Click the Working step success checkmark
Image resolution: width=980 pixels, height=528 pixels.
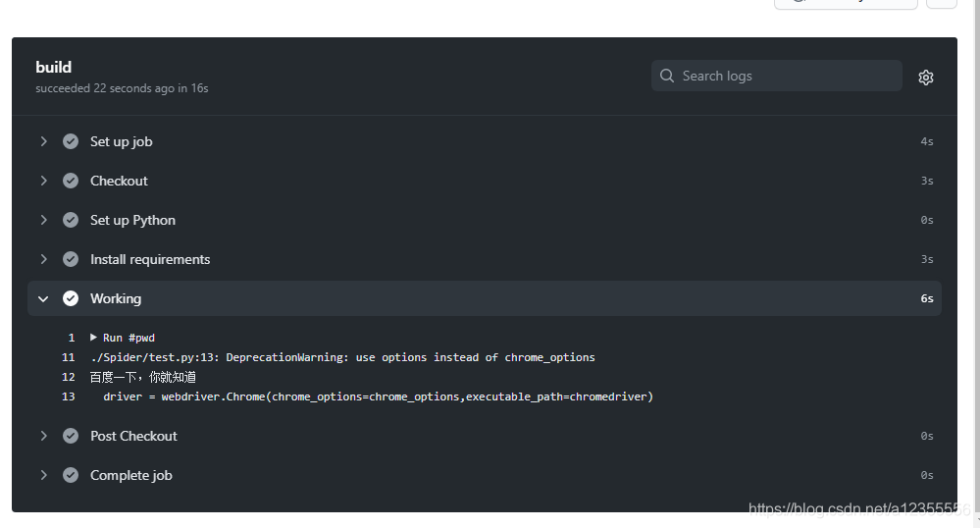[71, 298]
